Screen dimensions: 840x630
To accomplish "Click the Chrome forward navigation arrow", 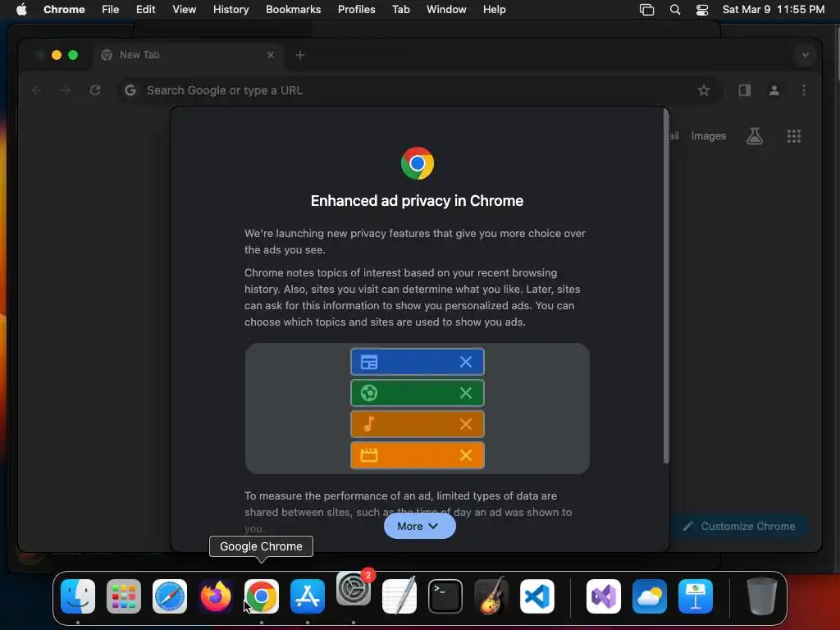I will 66,90.
